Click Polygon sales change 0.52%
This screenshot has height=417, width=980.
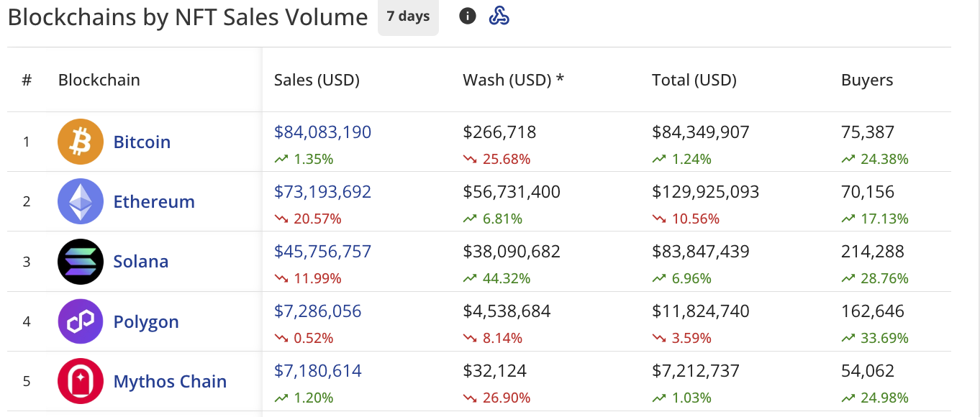(304, 338)
